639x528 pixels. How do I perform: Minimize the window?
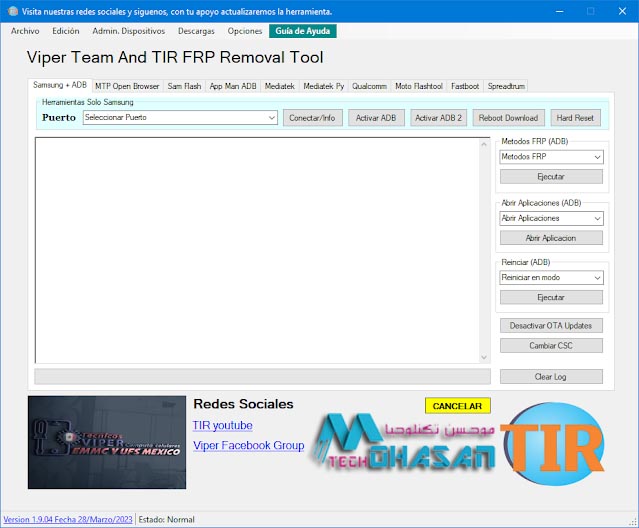[560, 11]
